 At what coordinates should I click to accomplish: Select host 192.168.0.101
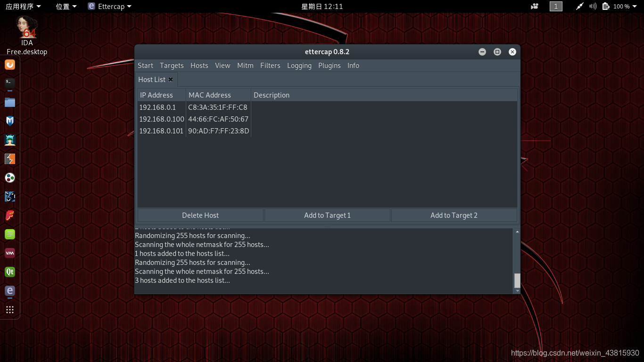click(x=161, y=131)
